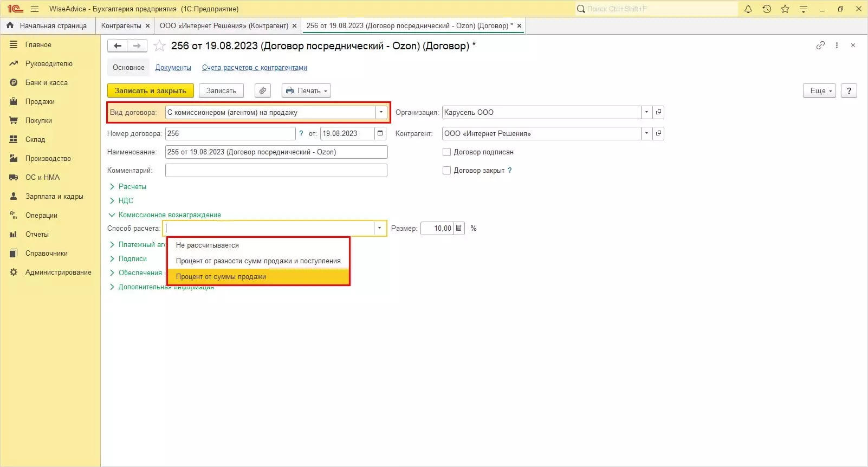Click the Поиск search box
The width and height of the screenshot is (868, 467).
(x=656, y=9)
